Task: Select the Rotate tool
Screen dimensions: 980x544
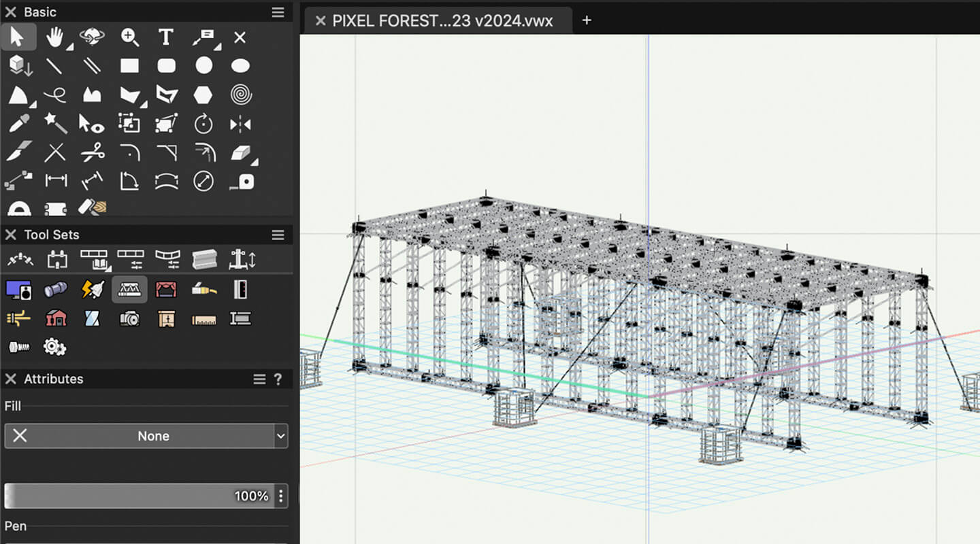Action: coord(203,124)
